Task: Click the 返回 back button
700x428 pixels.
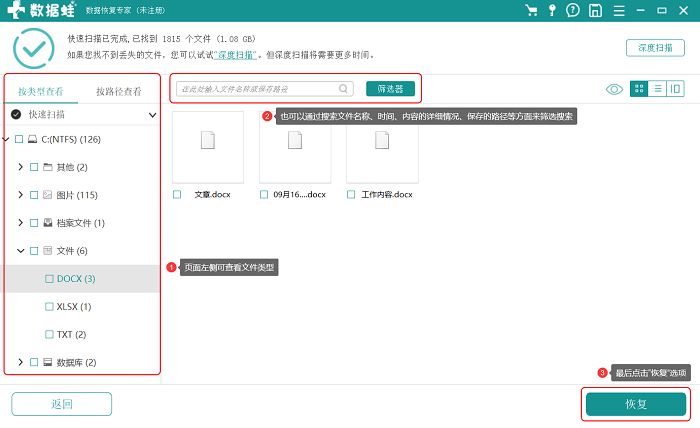Action: tap(62, 404)
